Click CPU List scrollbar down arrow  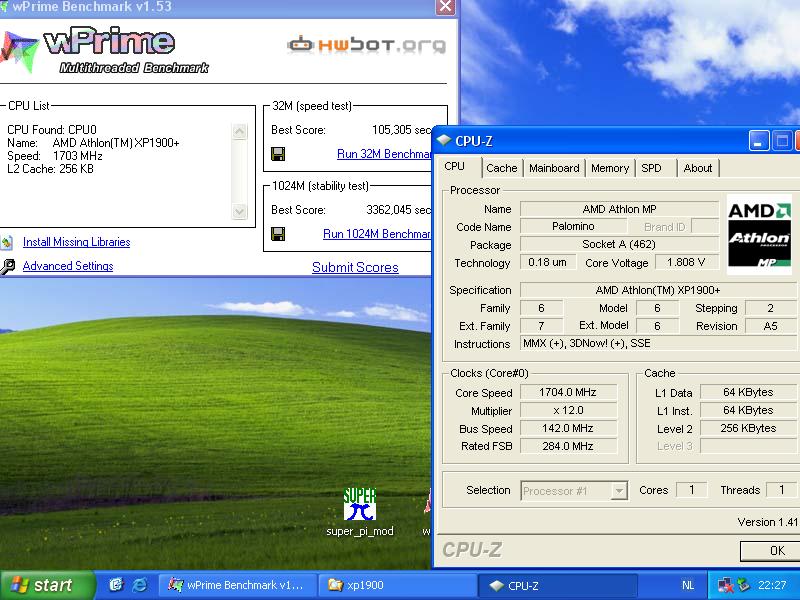point(239,211)
